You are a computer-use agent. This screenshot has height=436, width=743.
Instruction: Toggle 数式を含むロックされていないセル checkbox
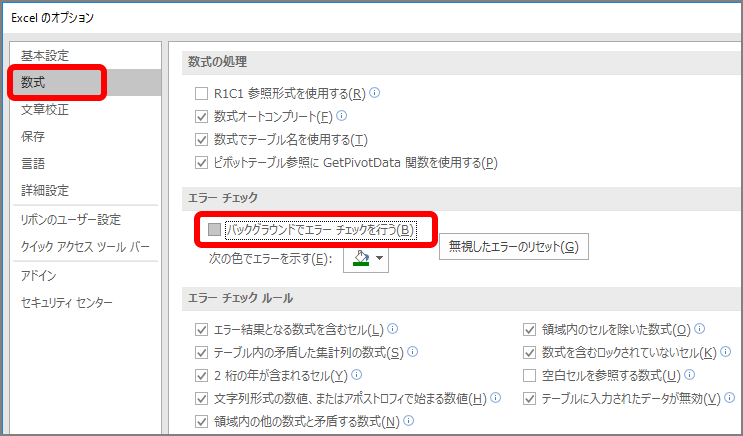(x=529, y=353)
